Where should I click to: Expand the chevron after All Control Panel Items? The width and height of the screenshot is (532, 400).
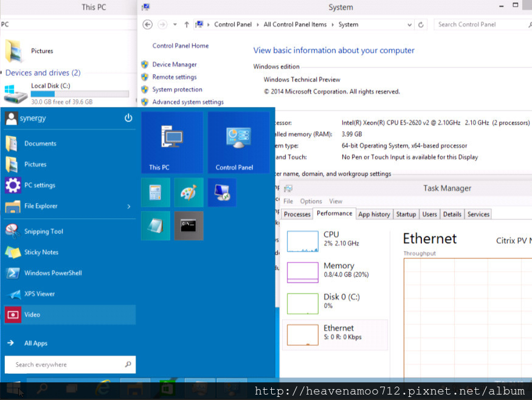point(333,24)
